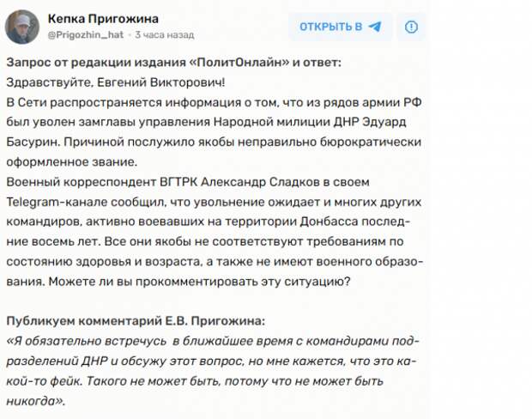Click the «ОТКРЫТЬ В» button label
The width and height of the screenshot is (532, 419).
tap(331, 27)
